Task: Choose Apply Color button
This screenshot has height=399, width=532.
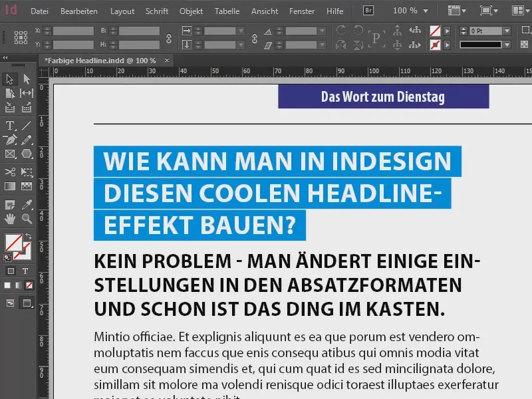Action: click(x=7, y=286)
